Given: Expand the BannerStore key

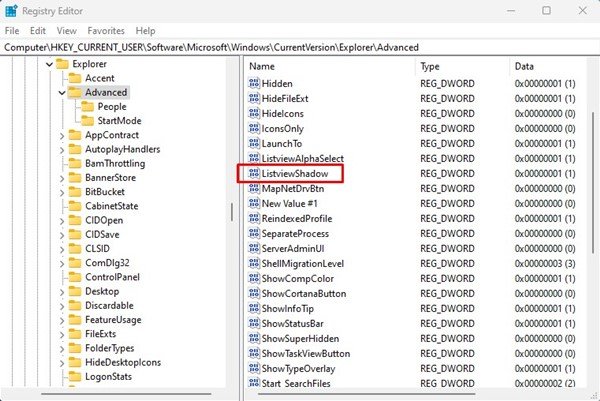Looking at the screenshot, I should point(62,178).
